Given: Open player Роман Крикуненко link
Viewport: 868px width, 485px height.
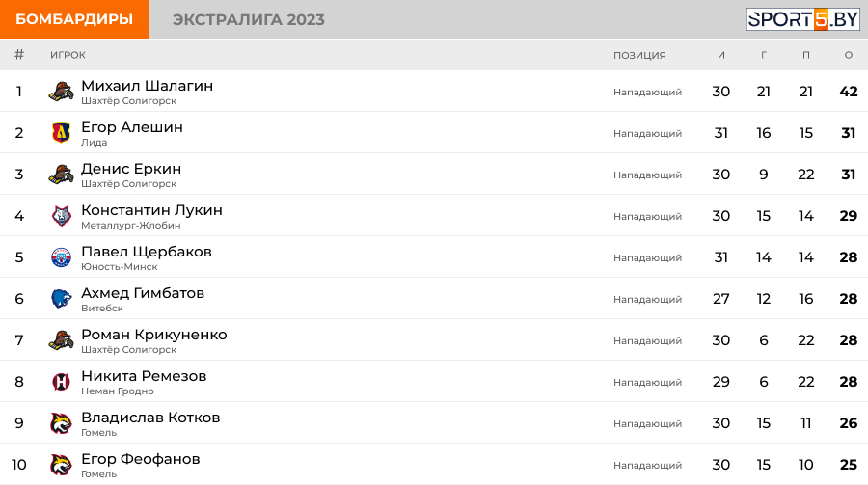Looking at the screenshot, I should coord(154,335).
